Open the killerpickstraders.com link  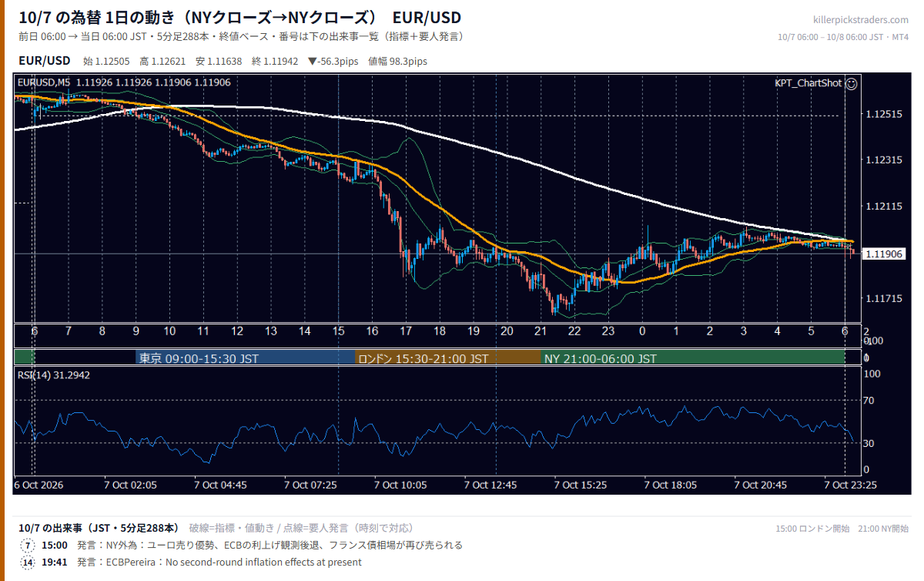tap(861, 19)
